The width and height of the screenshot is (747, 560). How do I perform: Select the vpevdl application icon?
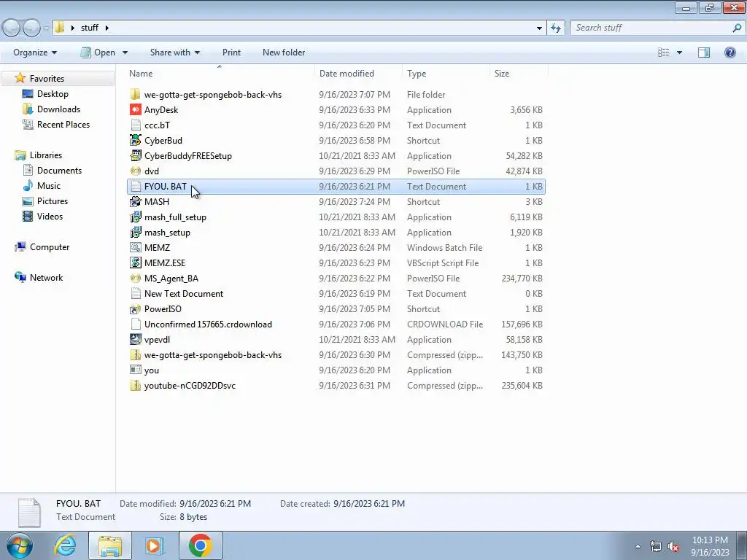coord(135,340)
